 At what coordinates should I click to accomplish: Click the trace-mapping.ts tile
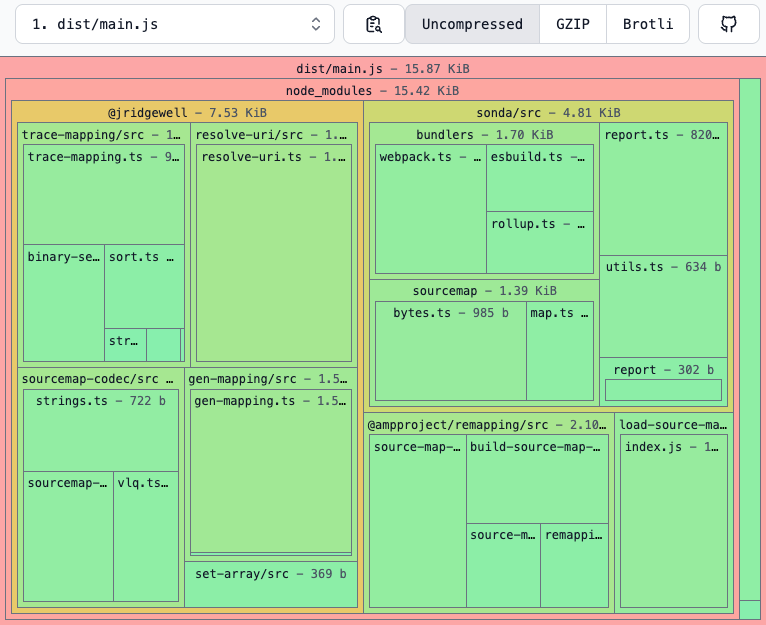pos(104,194)
